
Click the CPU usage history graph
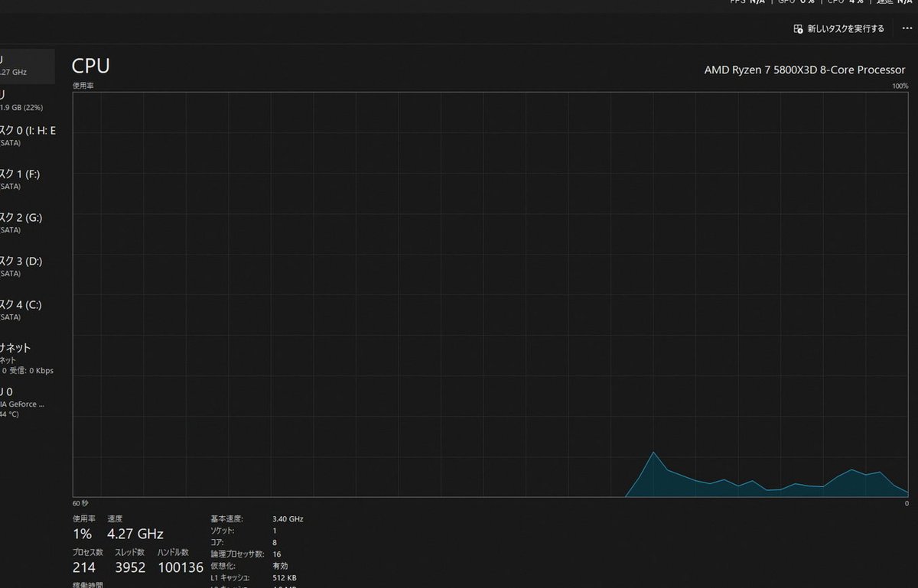(490, 294)
